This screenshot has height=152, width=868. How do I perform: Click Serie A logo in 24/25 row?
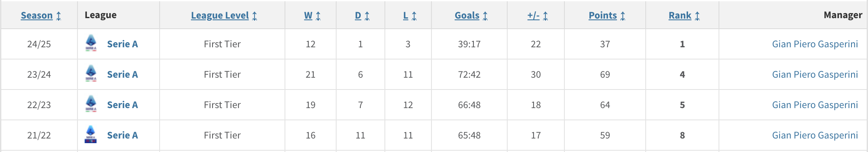click(x=91, y=43)
